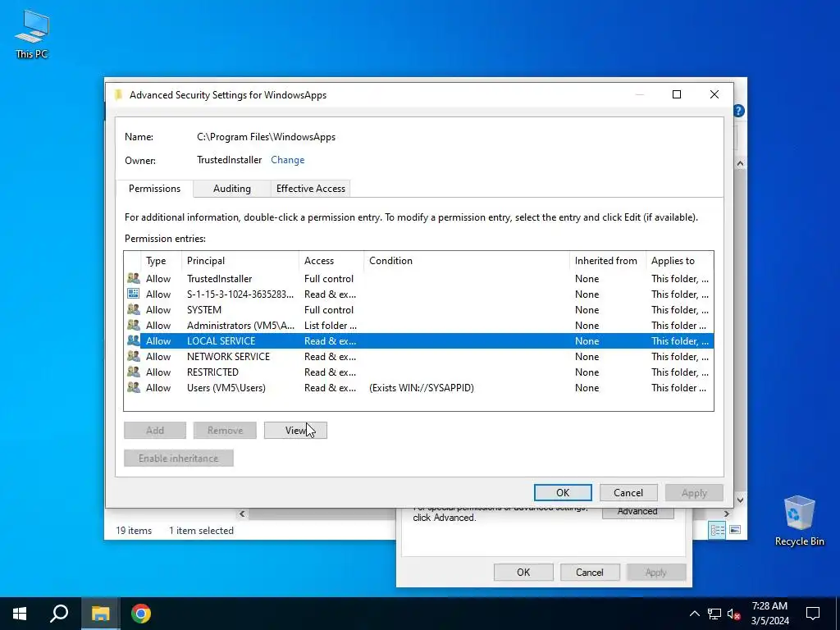Click the taskbar clock showing 7:28 AM
Viewport: 840px width, 630px height.
(x=769, y=614)
